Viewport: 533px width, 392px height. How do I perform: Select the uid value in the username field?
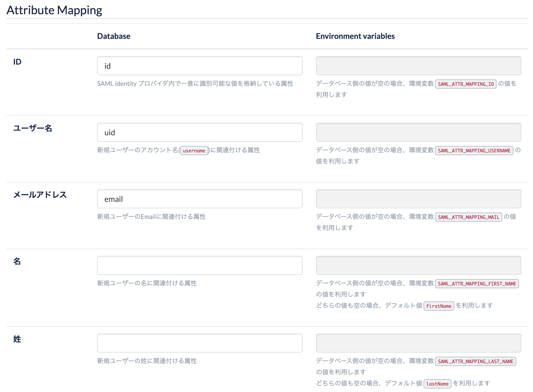pyautogui.click(x=199, y=132)
